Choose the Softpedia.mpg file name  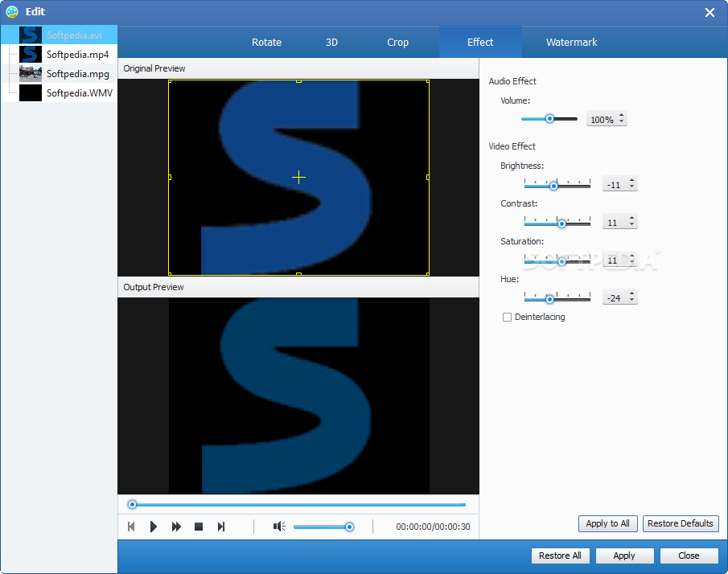pyautogui.click(x=77, y=74)
